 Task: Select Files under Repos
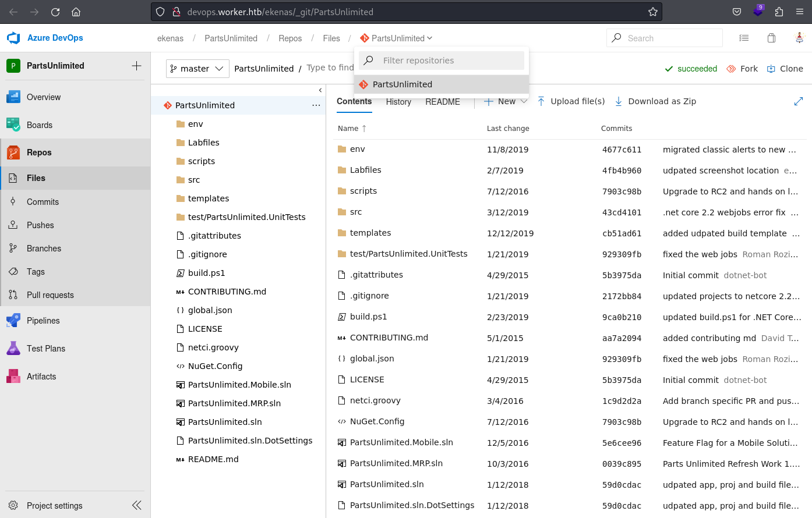click(x=75, y=178)
